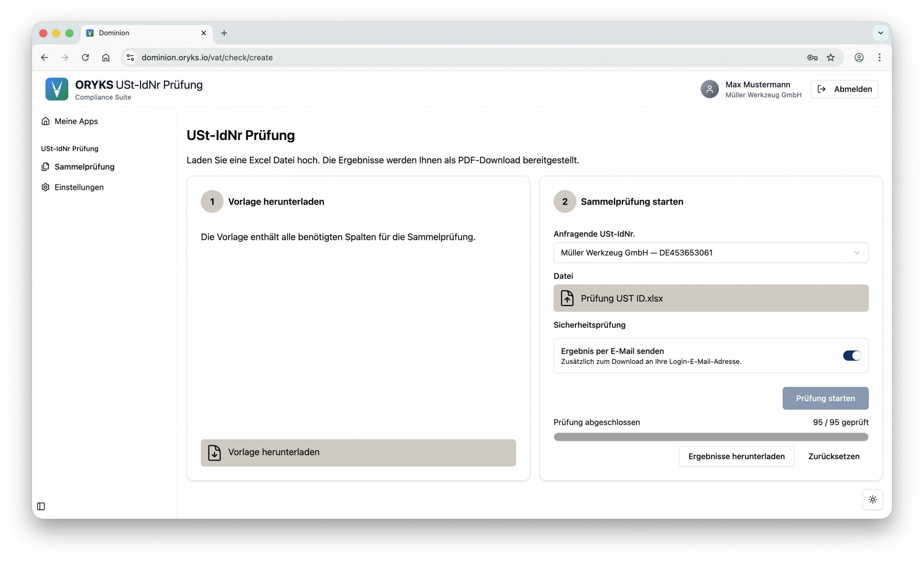924x561 pixels.
Task: Bookmark page with the star icon
Action: tap(831, 57)
